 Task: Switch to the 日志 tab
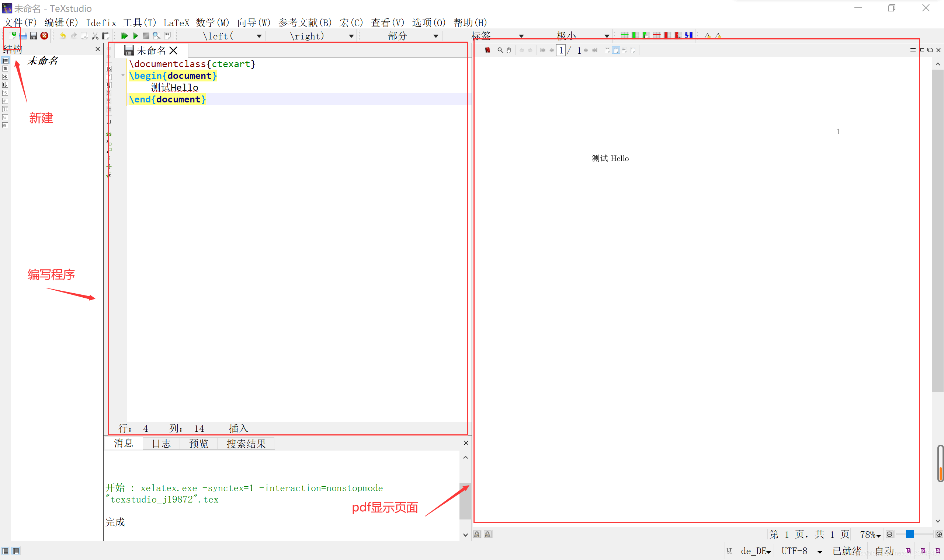click(161, 444)
